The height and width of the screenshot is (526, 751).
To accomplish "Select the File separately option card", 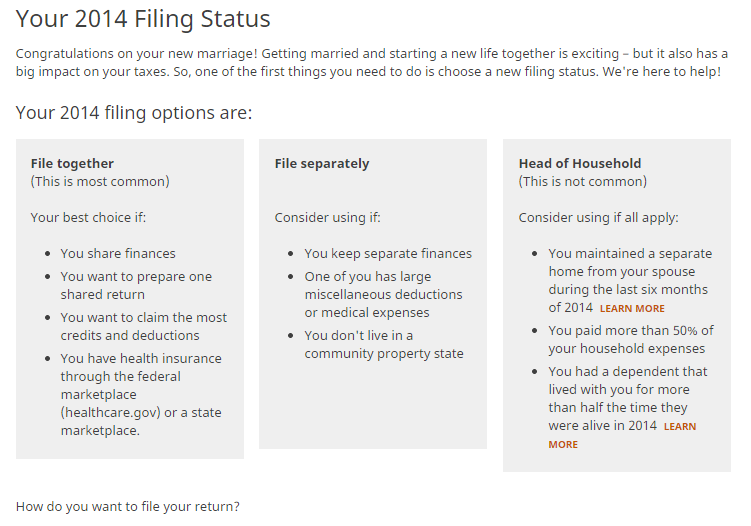I will click(373, 294).
